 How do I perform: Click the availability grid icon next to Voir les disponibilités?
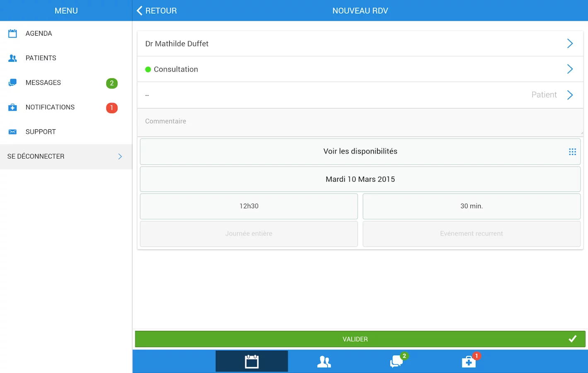(573, 152)
